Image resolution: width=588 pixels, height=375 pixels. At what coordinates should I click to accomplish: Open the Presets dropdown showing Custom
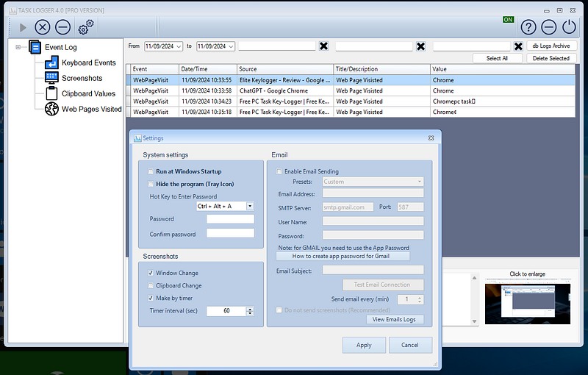(373, 182)
